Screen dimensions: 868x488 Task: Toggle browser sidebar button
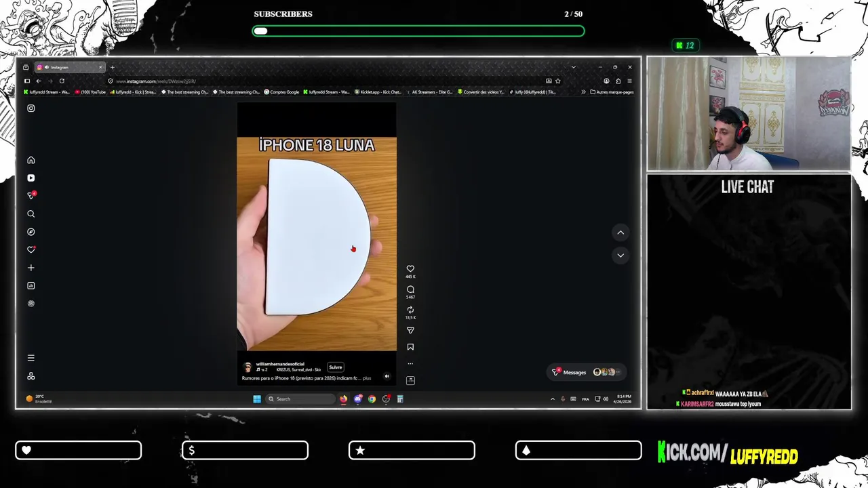pos(27,81)
